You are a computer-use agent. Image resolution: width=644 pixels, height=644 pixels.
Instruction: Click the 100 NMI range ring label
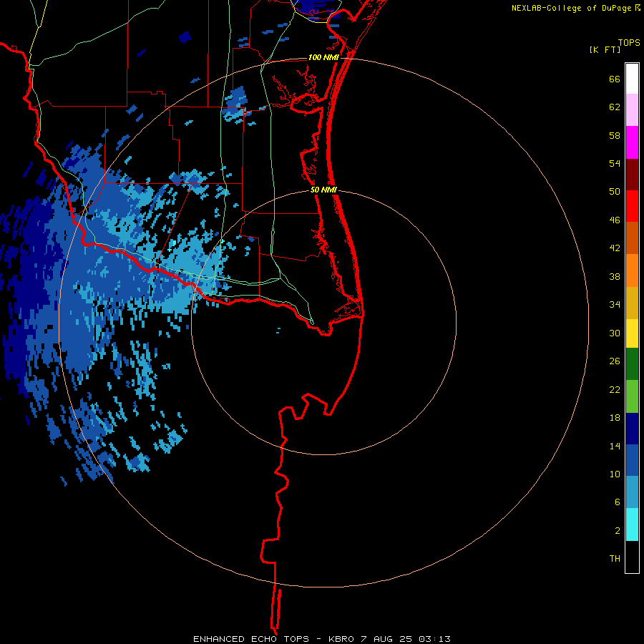point(323,57)
